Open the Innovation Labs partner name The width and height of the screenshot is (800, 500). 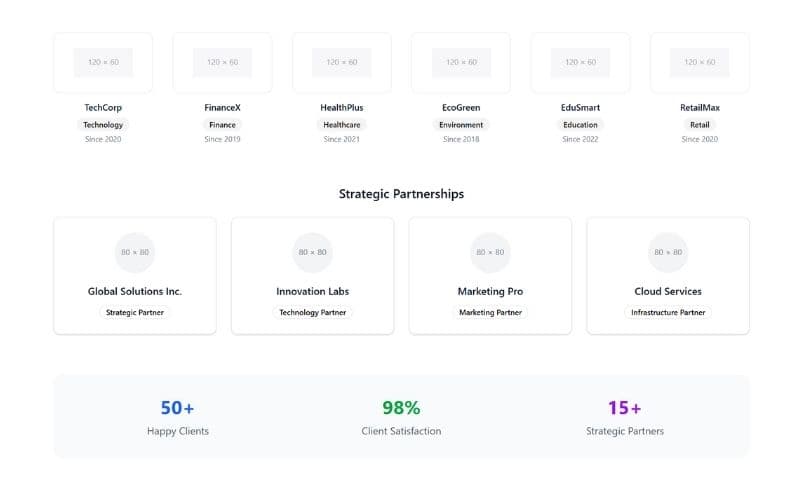point(313,292)
